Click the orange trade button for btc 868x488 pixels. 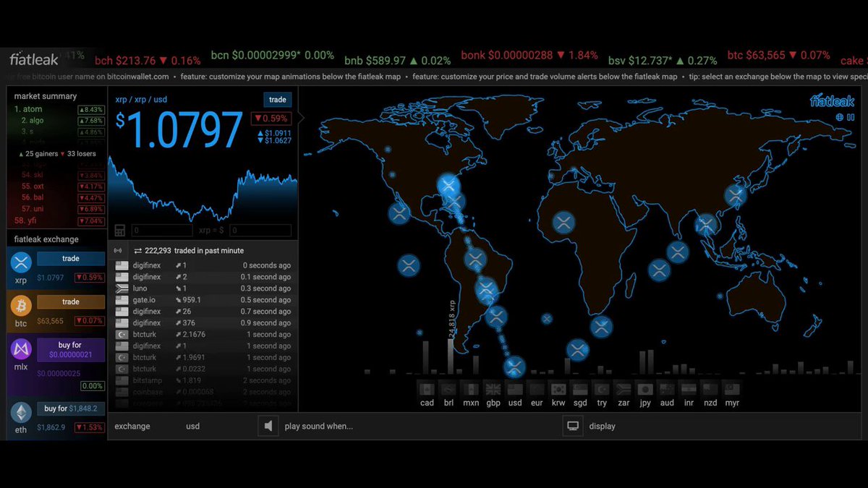[71, 302]
